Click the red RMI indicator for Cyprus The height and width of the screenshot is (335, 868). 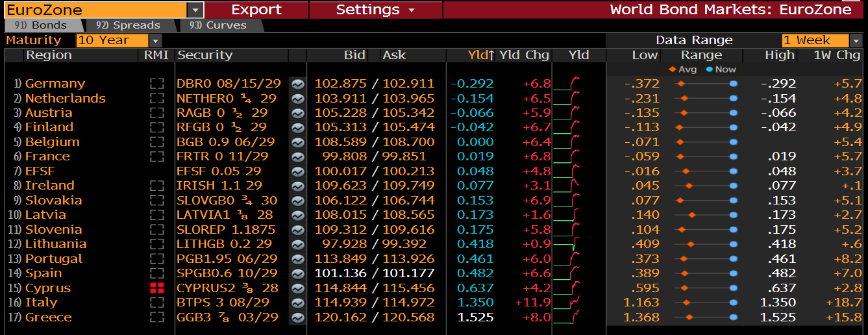pos(156,288)
